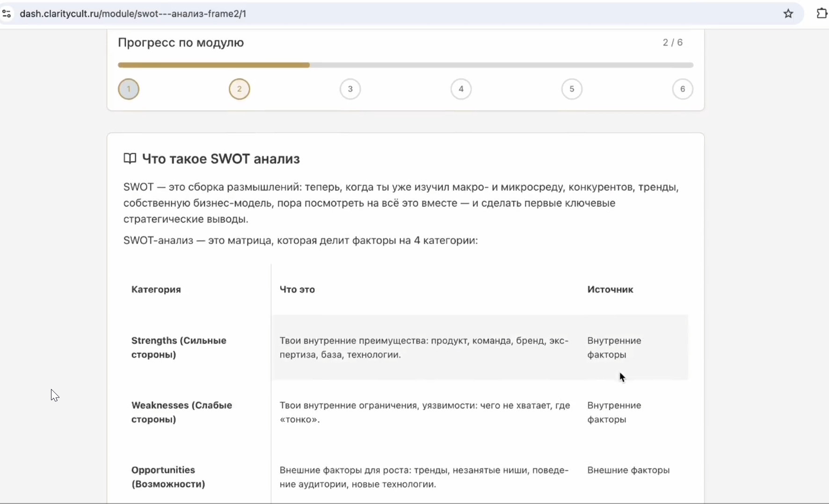Click the "Что такое SWOT анализ" heading
829x504 pixels.
[221, 159]
